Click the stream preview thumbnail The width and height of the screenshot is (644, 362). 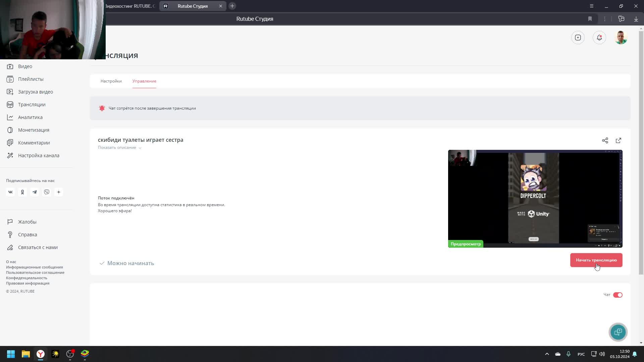[x=535, y=198]
